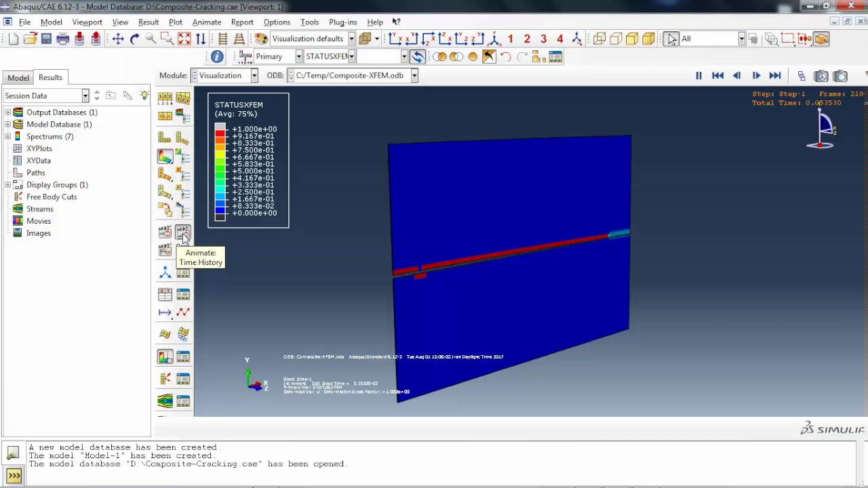This screenshot has height=488, width=868.
Task: Click the Cycle views arrows icon
Action: [201, 39]
